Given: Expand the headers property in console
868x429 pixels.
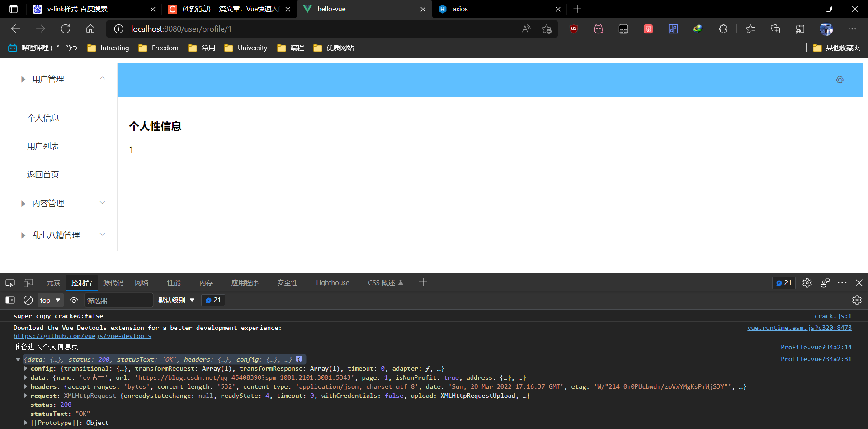Looking at the screenshot, I should pyautogui.click(x=26, y=386).
